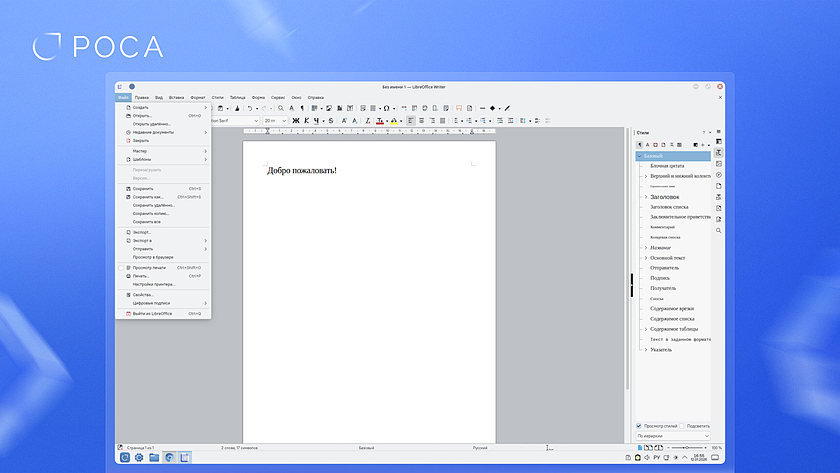The width and height of the screenshot is (840, 473).
Task: Click the zoom slider in status bar
Action: point(686,447)
